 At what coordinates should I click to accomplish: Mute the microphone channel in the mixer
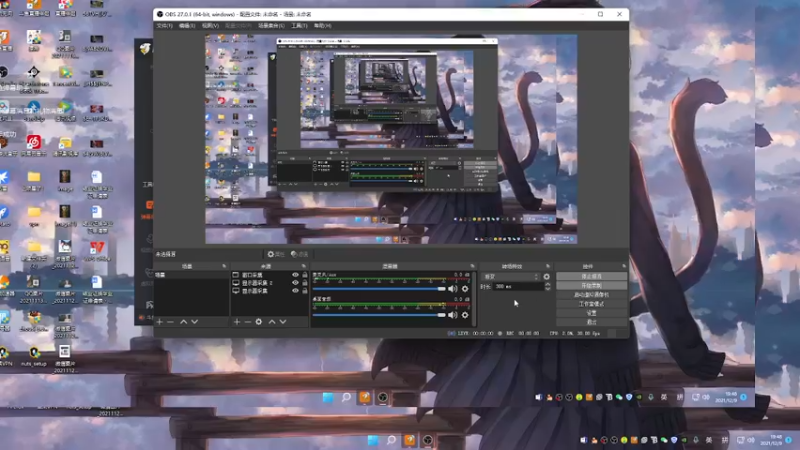click(453, 289)
